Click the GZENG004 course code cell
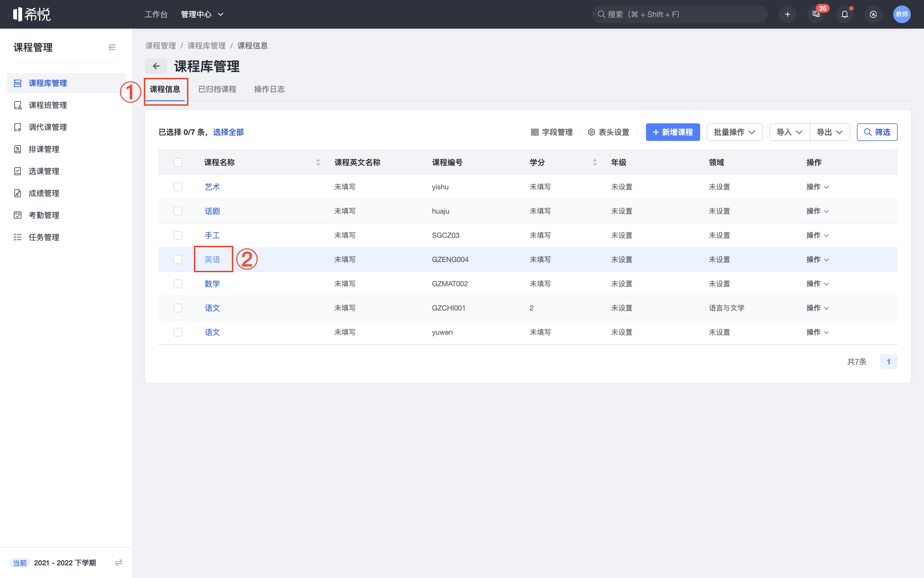The image size is (924, 578). (450, 260)
